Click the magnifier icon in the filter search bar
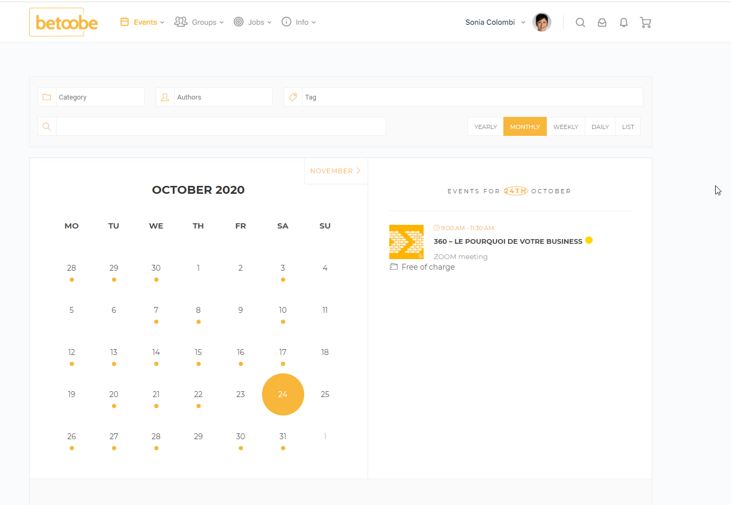 47,126
